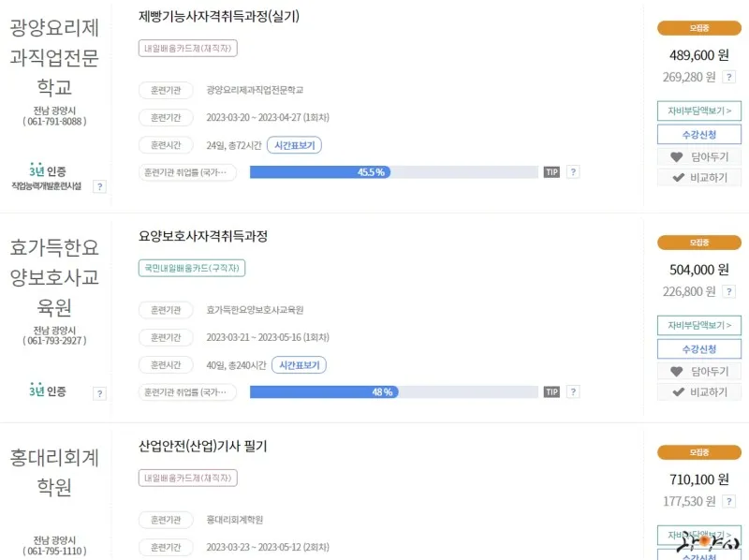
Task: Show 시간표보기 for 24일 총72시간 course
Action: (294, 145)
